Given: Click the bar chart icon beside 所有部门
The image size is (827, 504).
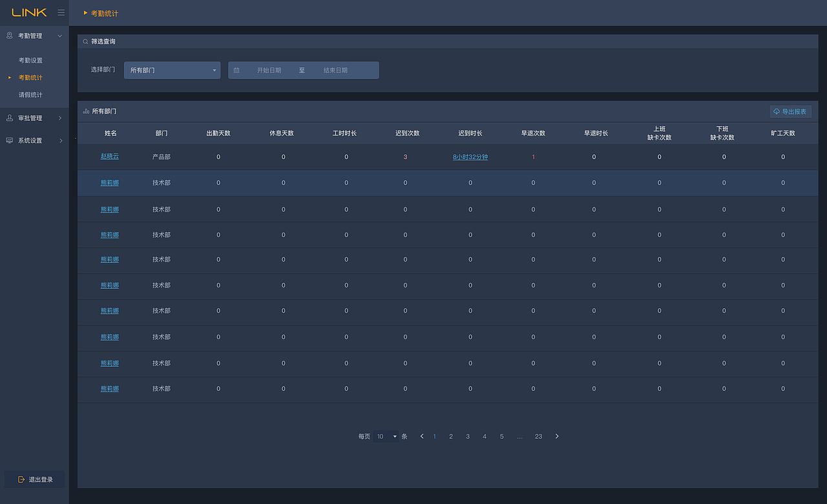Looking at the screenshot, I should pyautogui.click(x=86, y=111).
